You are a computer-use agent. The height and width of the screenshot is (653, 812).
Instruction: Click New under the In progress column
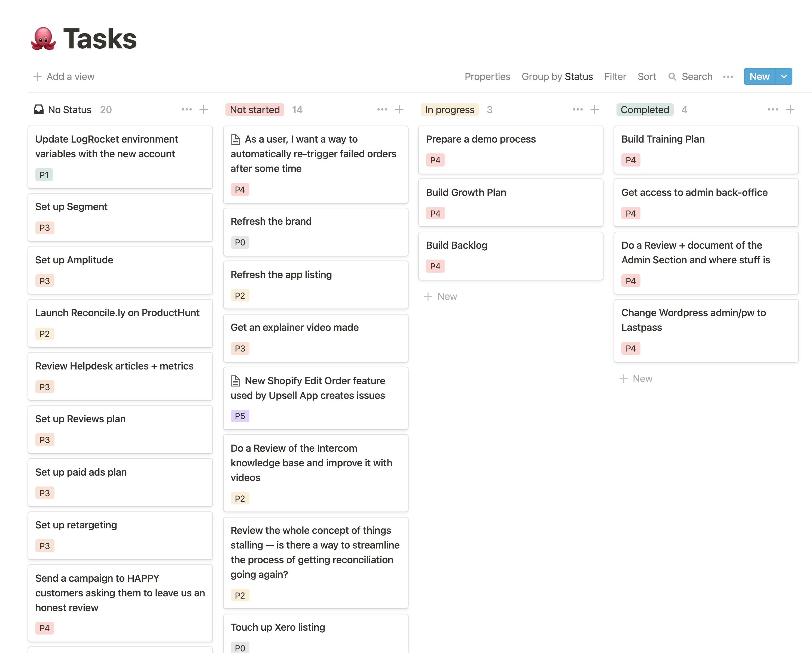tap(441, 297)
